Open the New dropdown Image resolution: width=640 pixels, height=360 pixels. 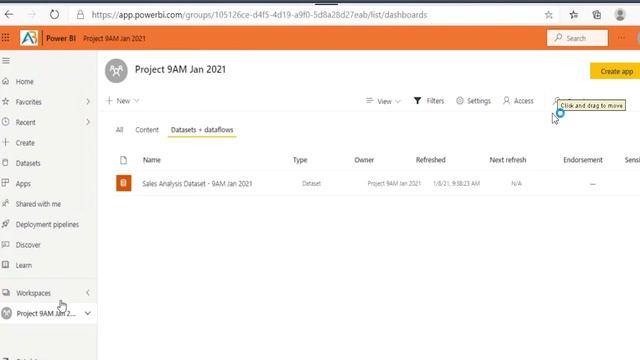[x=122, y=101]
